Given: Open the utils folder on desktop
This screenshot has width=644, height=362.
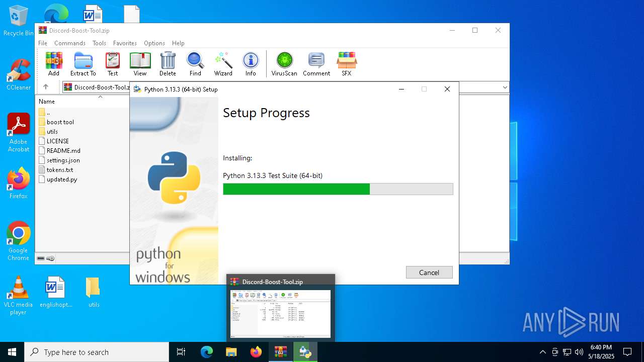Looking at the screenshot, I should [x=94, y=292].
